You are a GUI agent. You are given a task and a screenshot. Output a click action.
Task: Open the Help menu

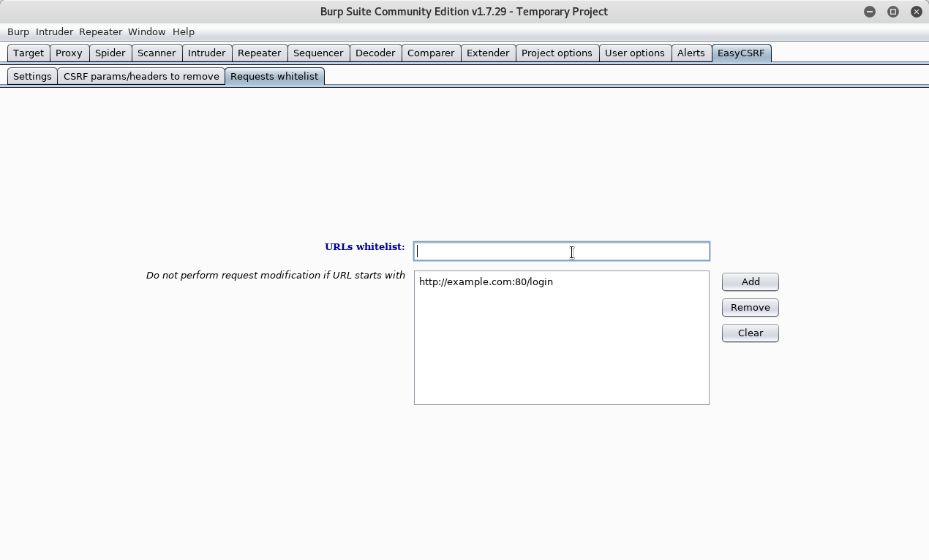click(x=184, y=32)
